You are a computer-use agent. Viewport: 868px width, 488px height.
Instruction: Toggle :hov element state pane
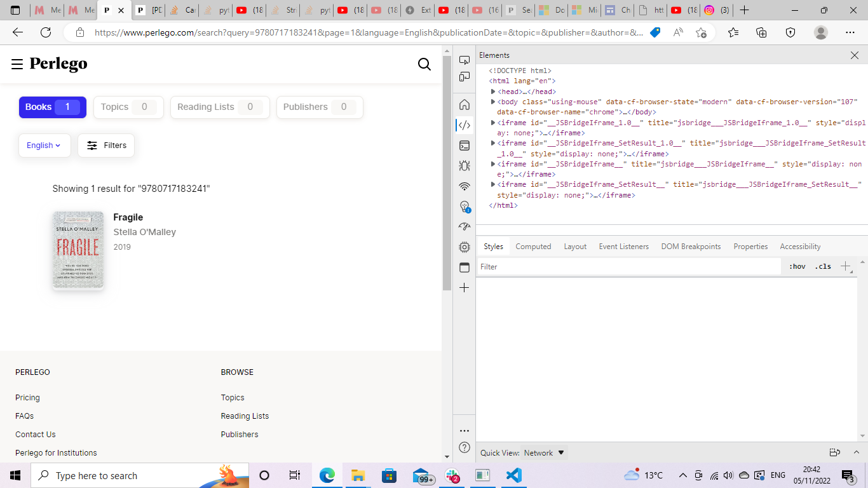pyautogui.click(x=797, y=267)
